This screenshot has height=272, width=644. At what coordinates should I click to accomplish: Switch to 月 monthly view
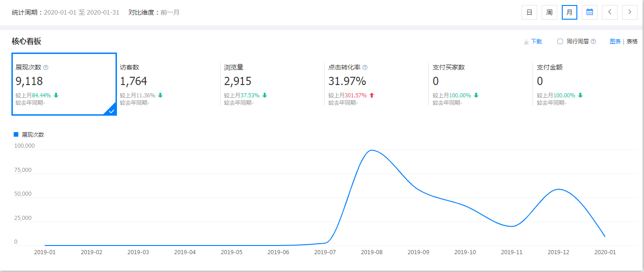pyautogui.click(x=570, y=12)
